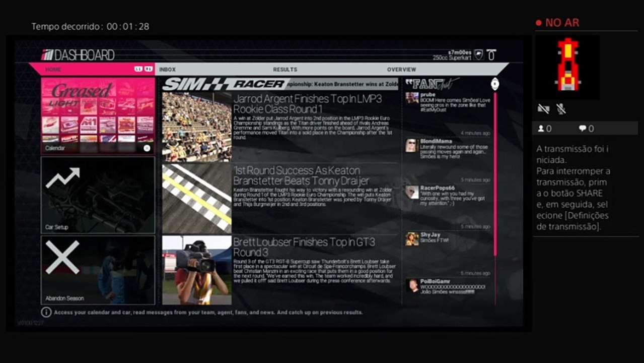Click PoiBoiGamr's avatar in fan chat
The width and height of the screenshot is (644, 363).
click(x=412, y=285)
